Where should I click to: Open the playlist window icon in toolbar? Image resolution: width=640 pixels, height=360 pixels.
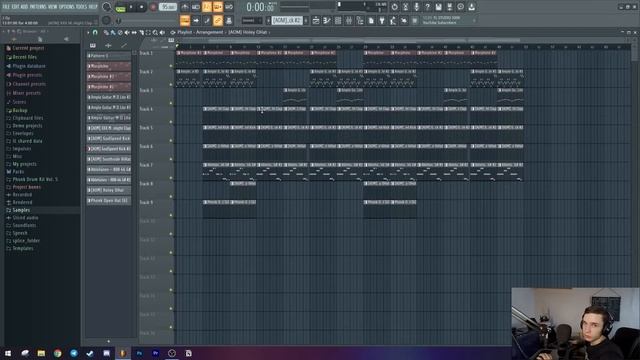(316, 20)
